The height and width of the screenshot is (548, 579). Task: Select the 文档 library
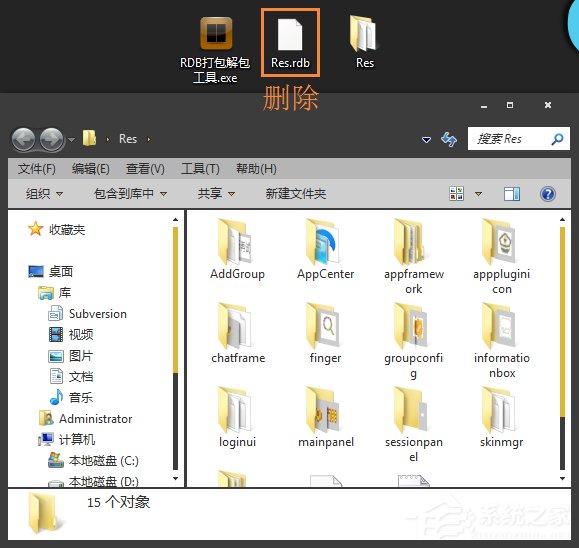click(71, 377)
